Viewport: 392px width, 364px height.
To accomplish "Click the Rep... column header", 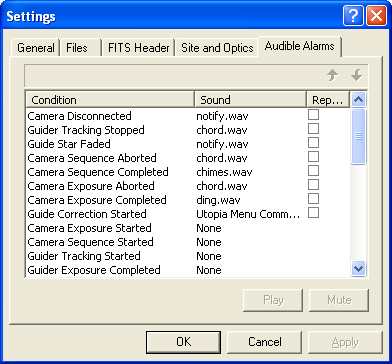I will point(328,100).
